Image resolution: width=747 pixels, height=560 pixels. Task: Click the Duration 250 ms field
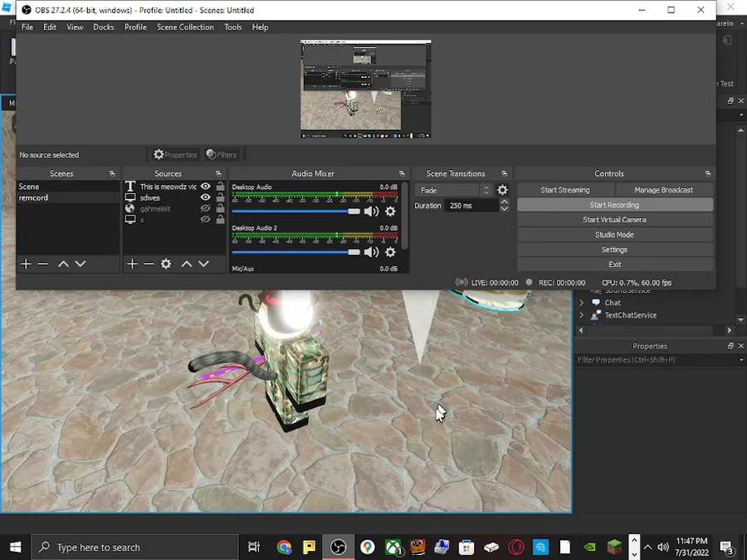tap(471, 205)
